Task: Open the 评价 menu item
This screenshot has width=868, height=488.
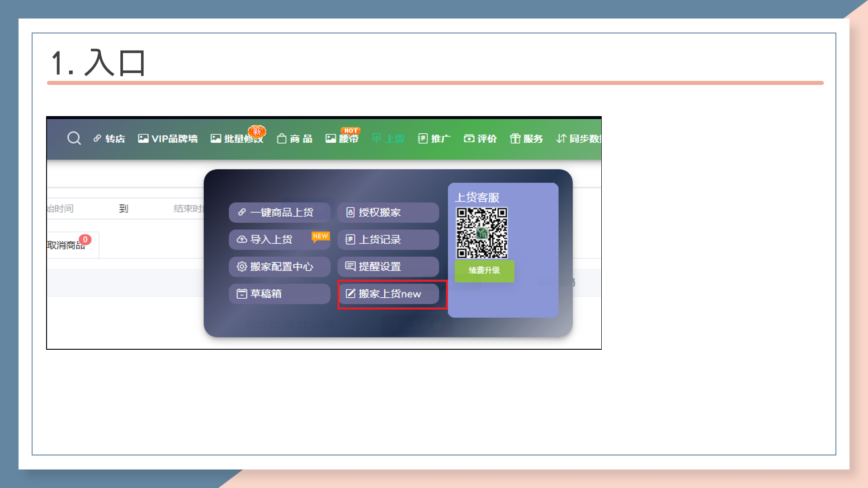Action: (x=480, y=139)
